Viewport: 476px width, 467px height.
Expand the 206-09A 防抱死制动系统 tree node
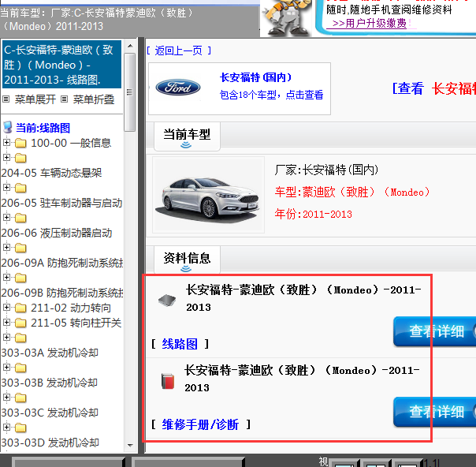(6, 247)
